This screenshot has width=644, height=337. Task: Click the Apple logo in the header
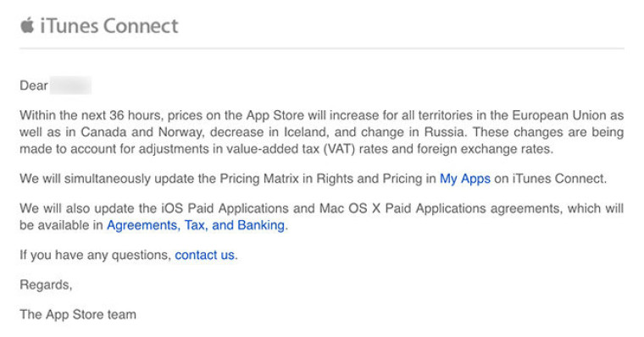tap(27, 25)
